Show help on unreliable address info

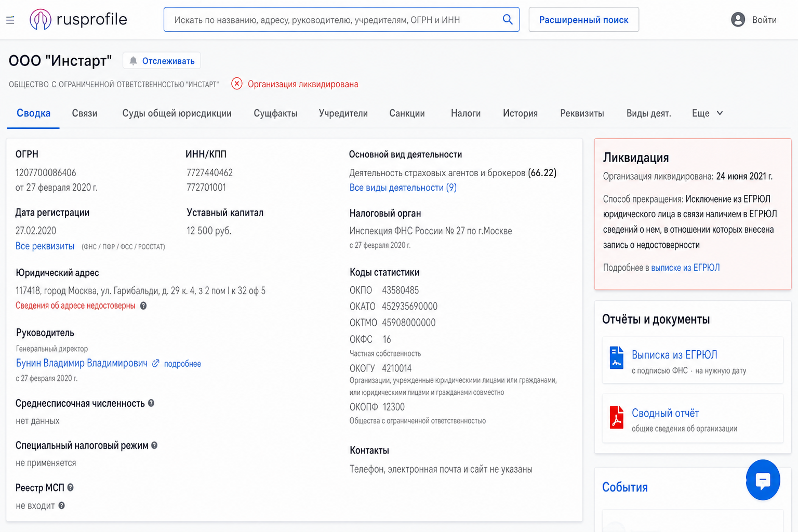(143, 305)
